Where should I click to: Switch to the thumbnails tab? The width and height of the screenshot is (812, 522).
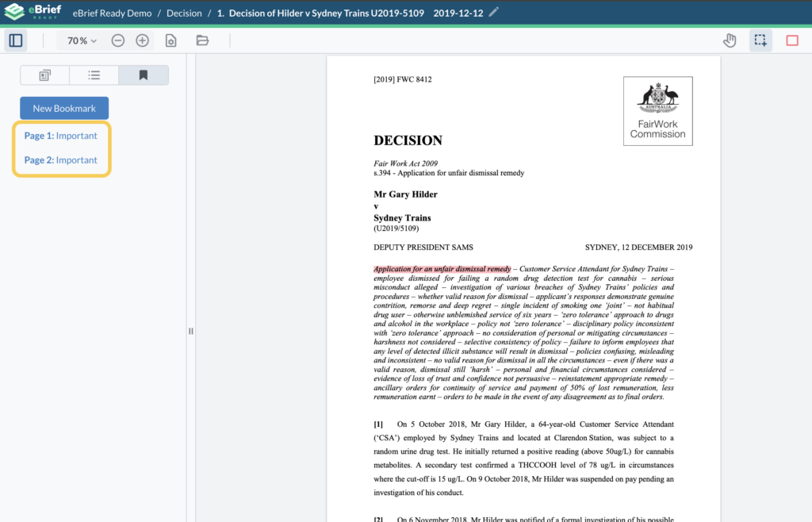45,75
